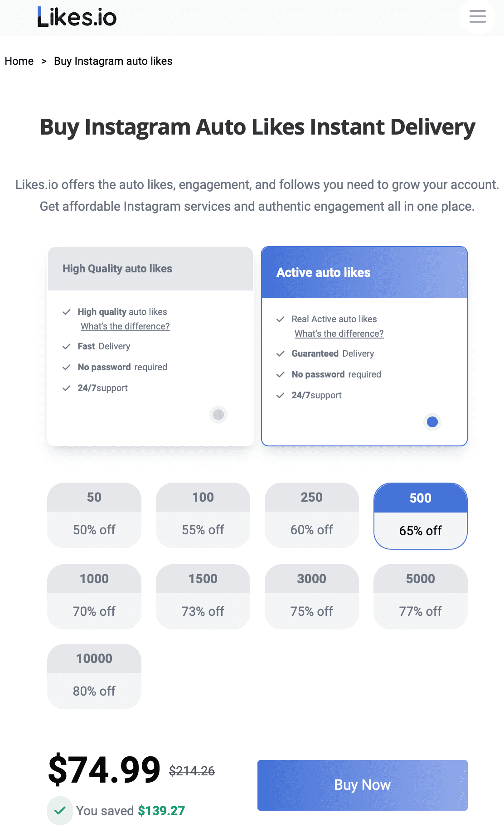Image resolution: width=504 pixels, height=832 pixels.
Task: Click the checkmark beside Real Active auto likes
Action: point(281,319)
